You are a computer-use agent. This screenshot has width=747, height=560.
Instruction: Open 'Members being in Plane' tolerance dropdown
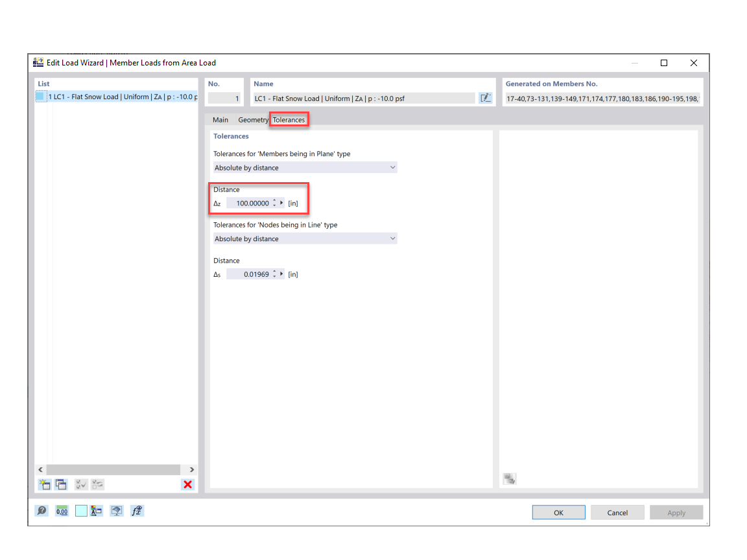[392, 167]
